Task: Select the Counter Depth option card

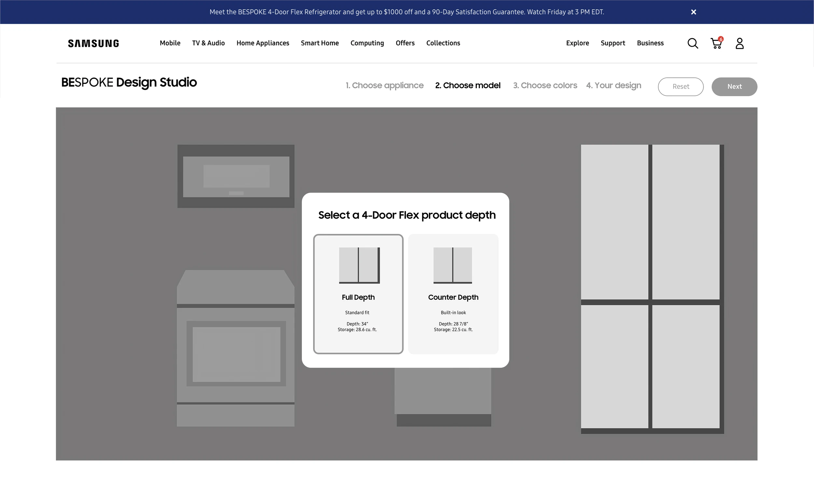Action: pyautogui.click(x=453, y=294)
